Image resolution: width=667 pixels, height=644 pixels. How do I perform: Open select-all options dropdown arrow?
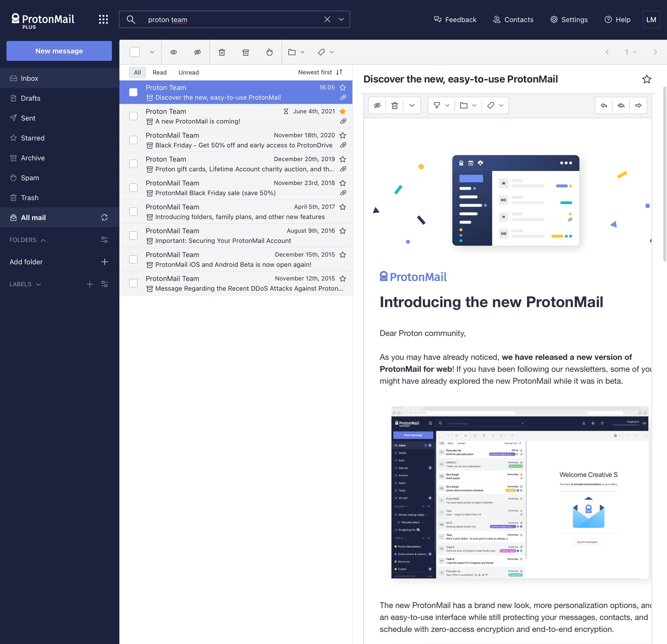tap(152, 52)
